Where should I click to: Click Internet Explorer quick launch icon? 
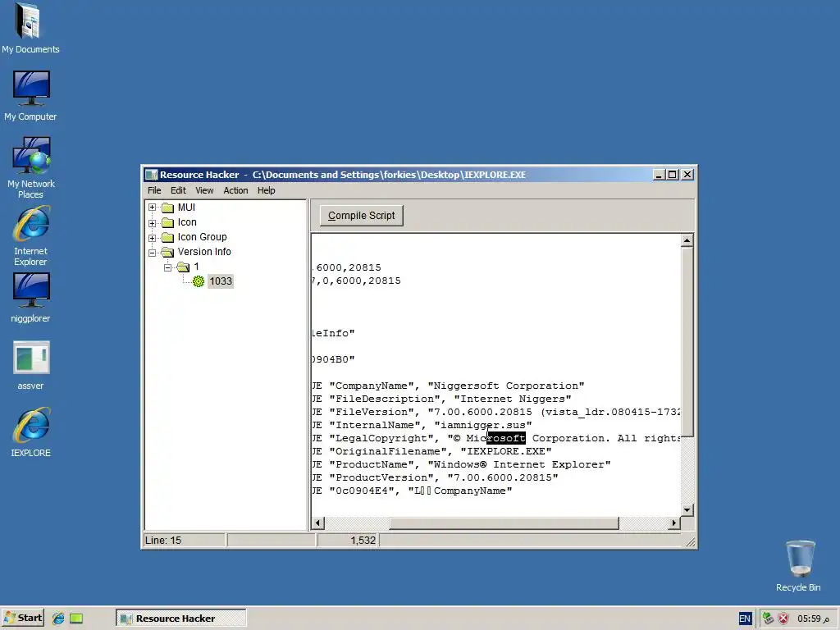pos(58,619)
